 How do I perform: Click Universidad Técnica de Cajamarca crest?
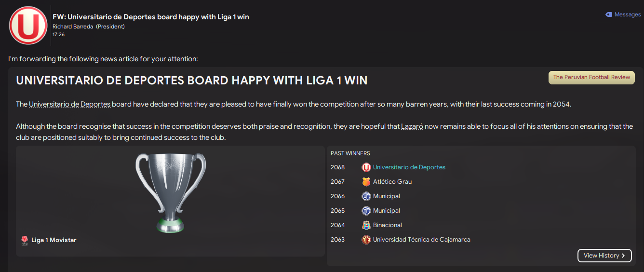point(366,240)
